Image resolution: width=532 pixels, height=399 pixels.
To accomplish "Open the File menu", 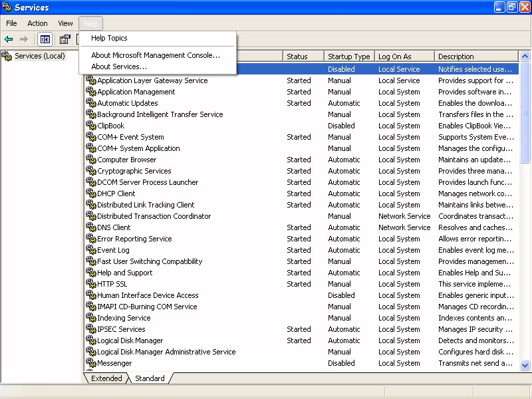I will (11, 23).
